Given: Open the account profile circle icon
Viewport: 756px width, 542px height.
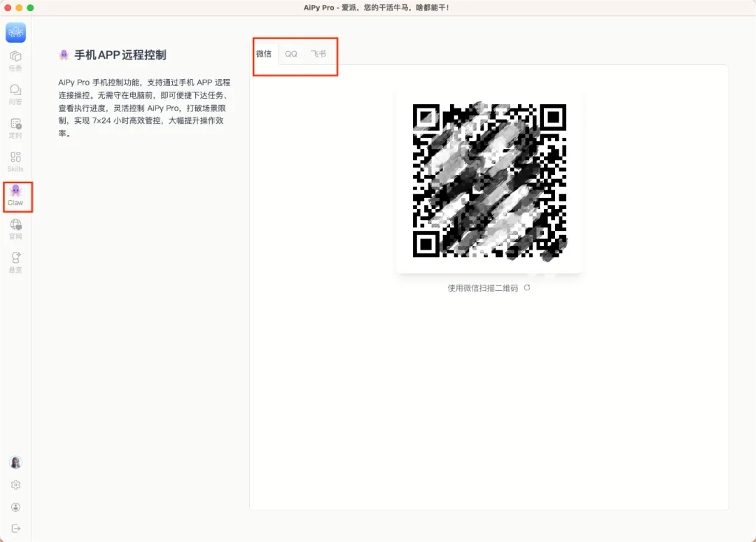Looking at the screenshot, I should tap(15, 507).
